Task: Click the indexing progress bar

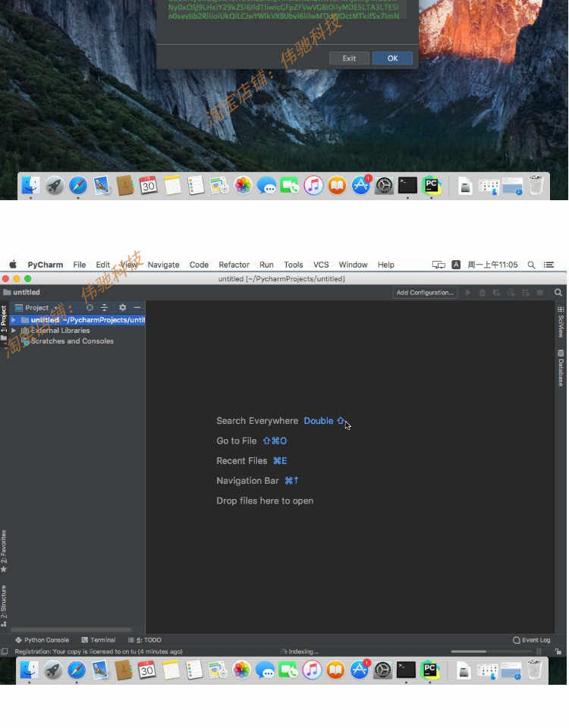Action: (492, 651)
